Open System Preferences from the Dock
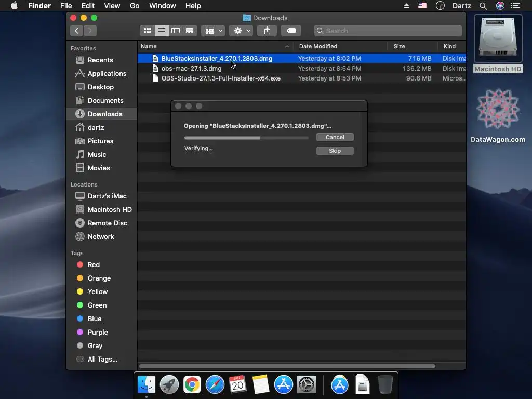Viewport: 532px width, 399px height. [x=307, y=385]
